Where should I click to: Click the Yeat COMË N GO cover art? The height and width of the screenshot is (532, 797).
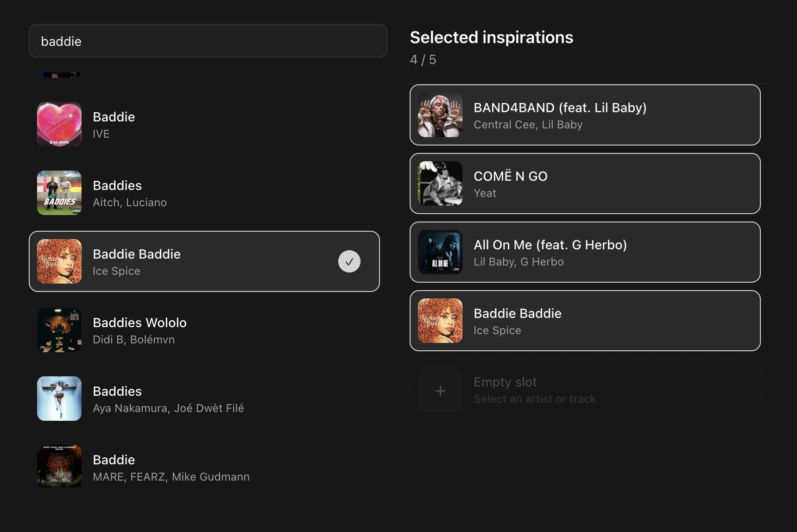(x=440, y=184)
